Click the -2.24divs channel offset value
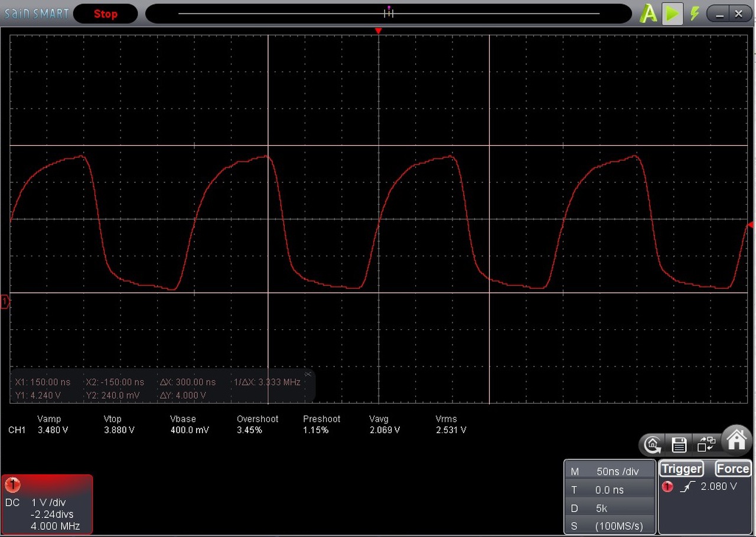Image resolution: width=756 pixels, height=537 pixels. [51, 515]
